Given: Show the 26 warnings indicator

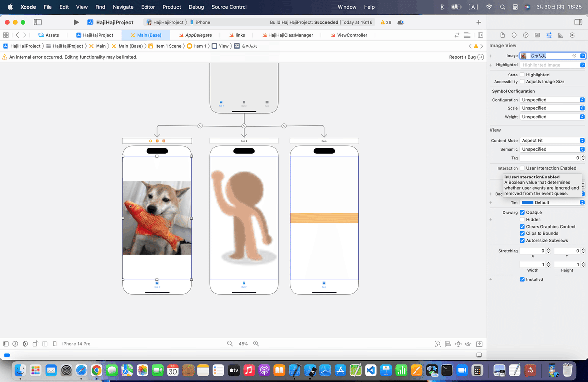Looking at the screenshot, I should [386, 22].
